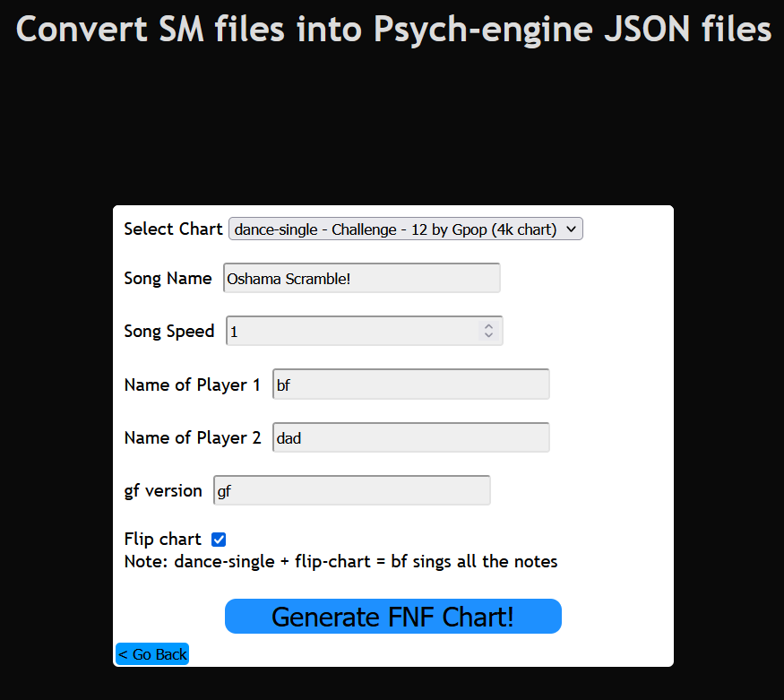
Task: Click the 'gf version' label
Action: click(163, 491)
